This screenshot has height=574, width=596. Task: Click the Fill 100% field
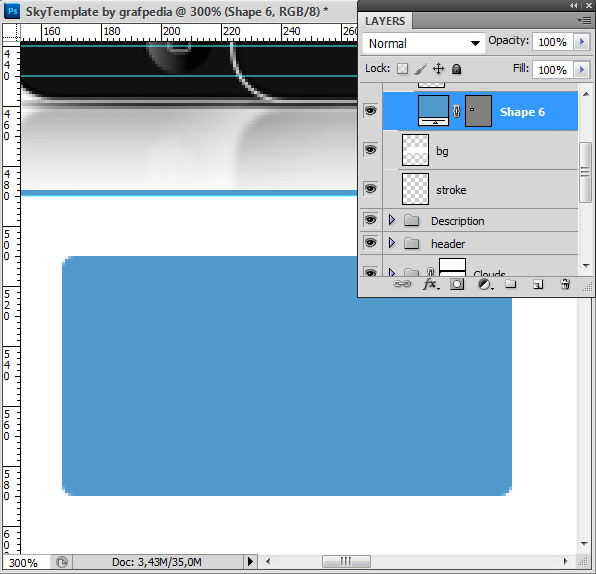[553, 70]
